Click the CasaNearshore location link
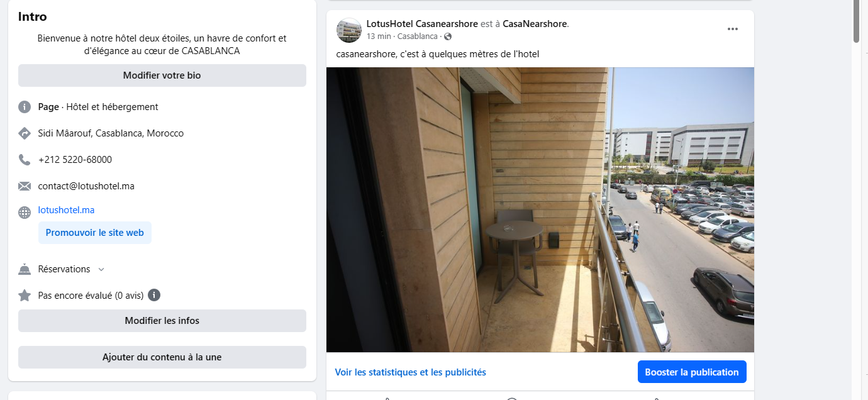This screenshot has height=400, width=868. coord(535,24)
